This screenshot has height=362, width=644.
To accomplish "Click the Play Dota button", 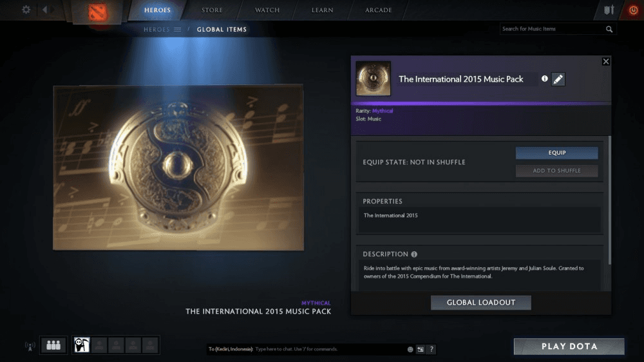I will coord(569,347).
